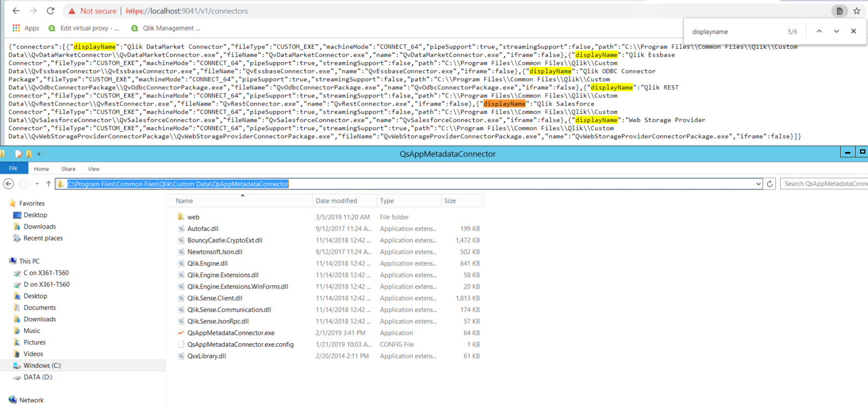Go up one folder level

48,184
